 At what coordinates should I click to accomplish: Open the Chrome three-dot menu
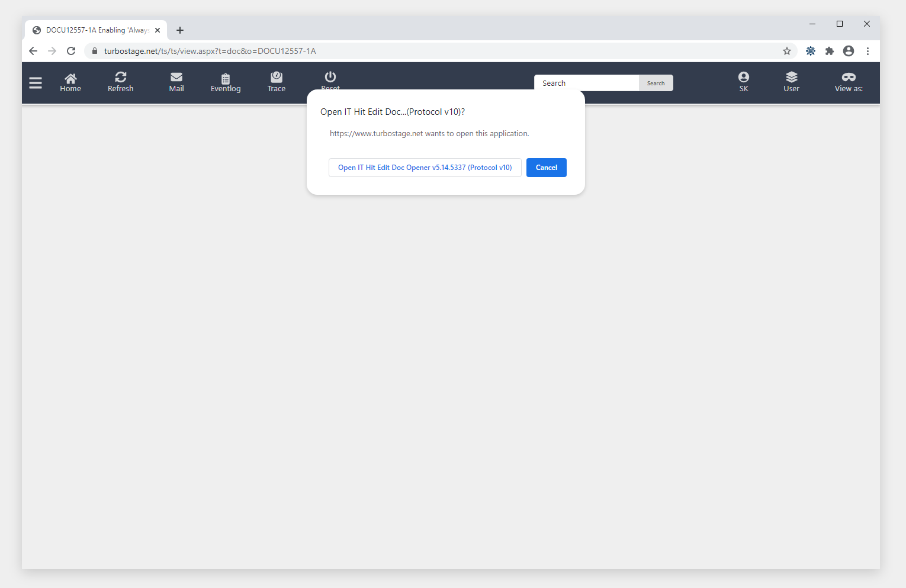pyautogui.click(x=868, y=51)
